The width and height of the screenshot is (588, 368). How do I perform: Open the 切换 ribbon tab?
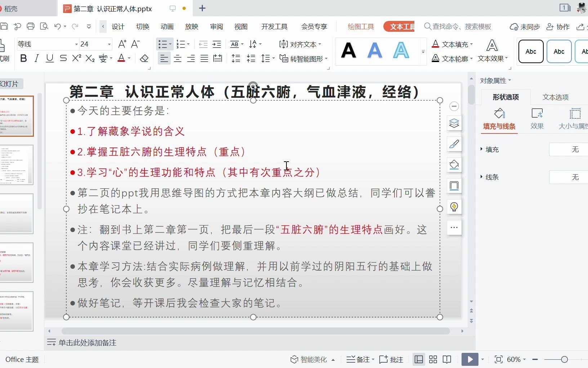143,27
